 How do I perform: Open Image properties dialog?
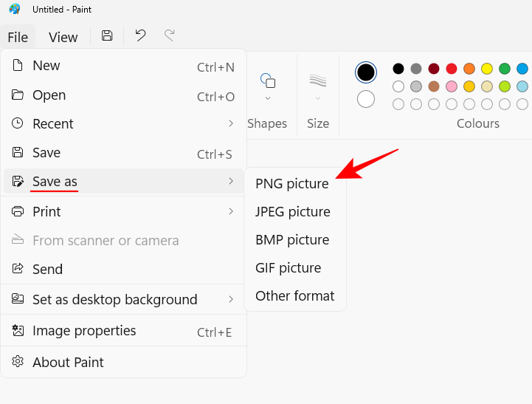[84, 331]
